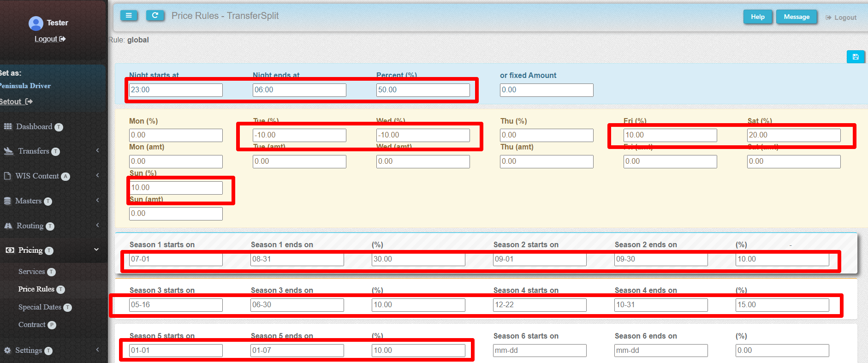The height and width of the screenshot is (363, 868).
Task: Click the Tester user avatar icon
Action: point(36,23)
